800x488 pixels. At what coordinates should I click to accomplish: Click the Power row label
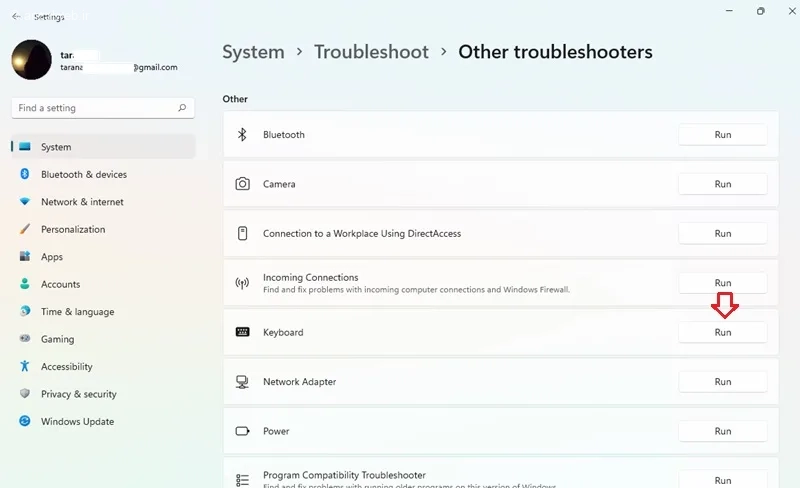click(276, 431)
